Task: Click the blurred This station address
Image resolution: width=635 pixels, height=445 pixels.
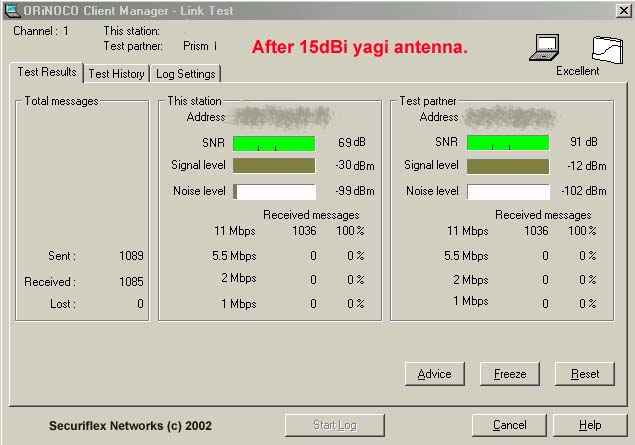Action: (x=282, y=117)
